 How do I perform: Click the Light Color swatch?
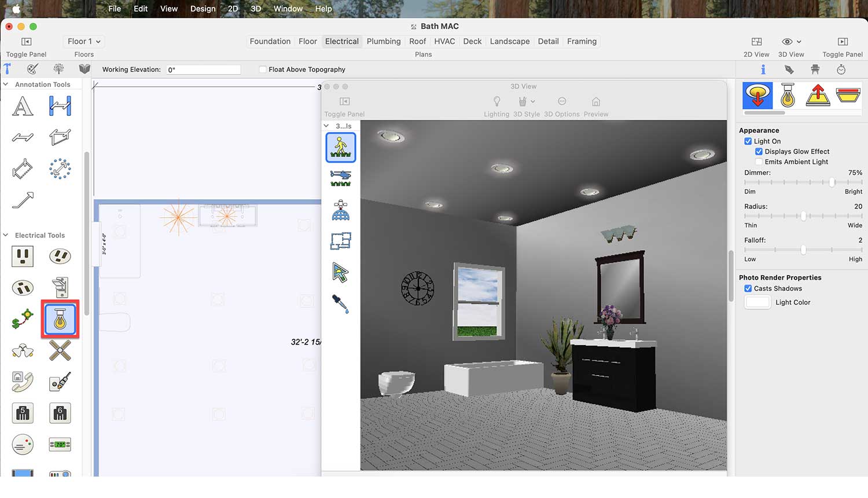(x=757, y=302)
